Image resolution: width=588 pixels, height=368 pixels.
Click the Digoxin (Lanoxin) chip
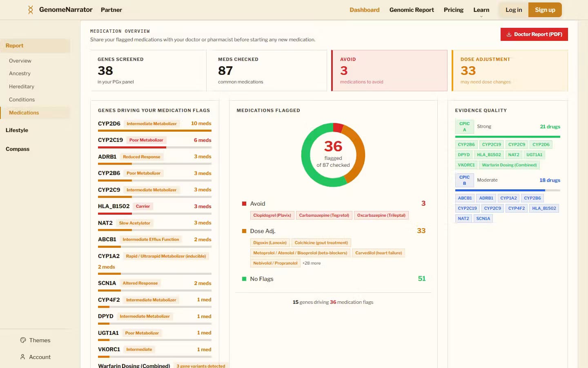(270, 243)
